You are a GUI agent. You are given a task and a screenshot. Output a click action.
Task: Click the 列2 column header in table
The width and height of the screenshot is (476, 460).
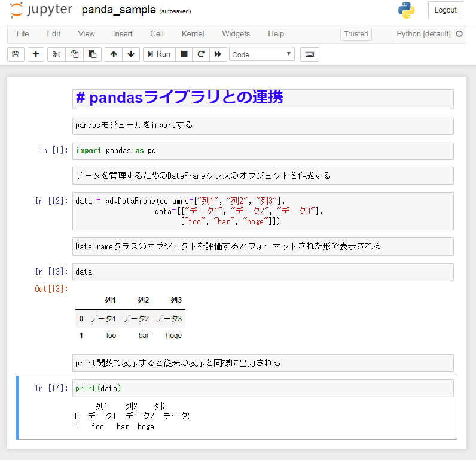point(144,300)
